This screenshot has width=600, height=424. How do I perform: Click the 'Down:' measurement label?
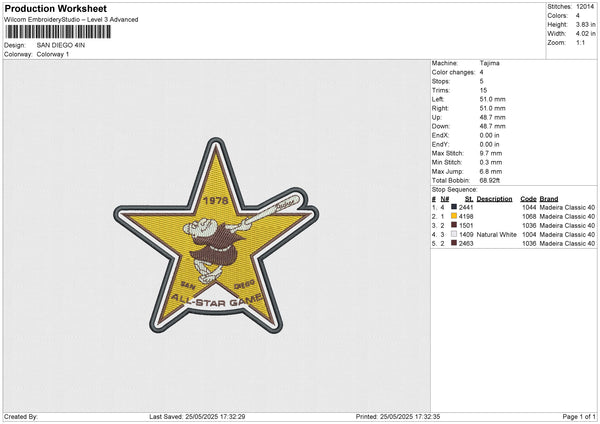point(440,126)
